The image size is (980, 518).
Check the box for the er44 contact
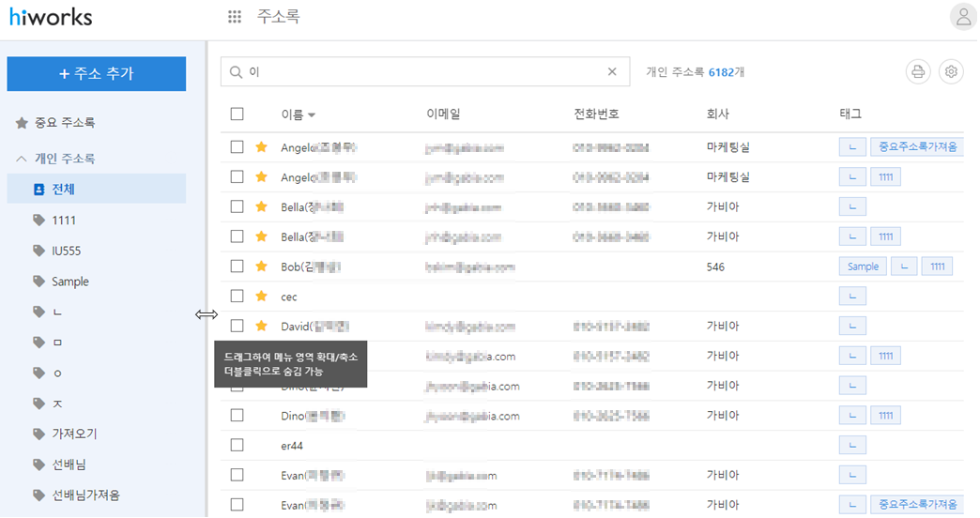(237, 445)
